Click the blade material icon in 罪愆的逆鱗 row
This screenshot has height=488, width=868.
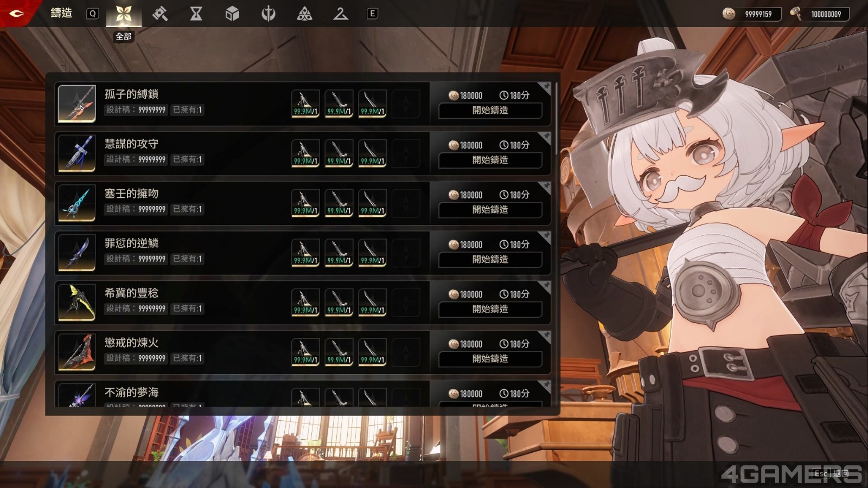pyautogui.click(x=372, y=253)
